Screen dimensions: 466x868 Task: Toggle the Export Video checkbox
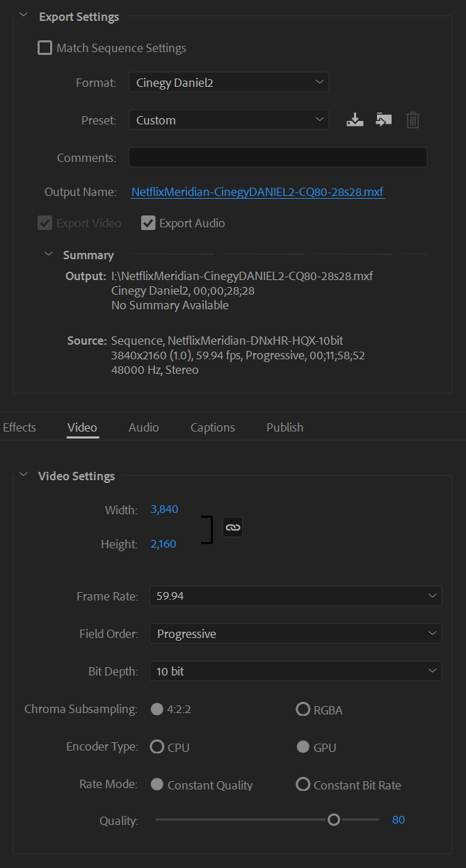point(45,223)
